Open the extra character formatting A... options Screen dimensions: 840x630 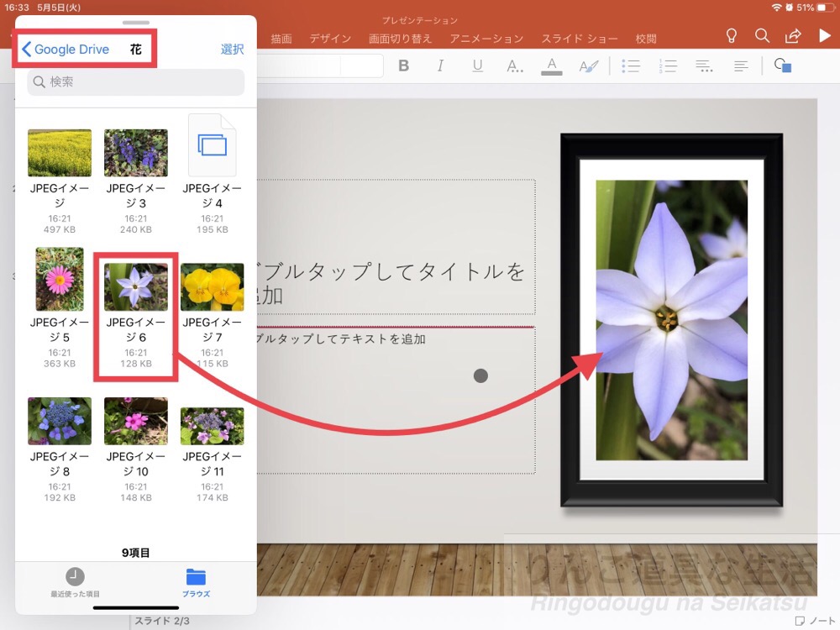click(515, 66)
